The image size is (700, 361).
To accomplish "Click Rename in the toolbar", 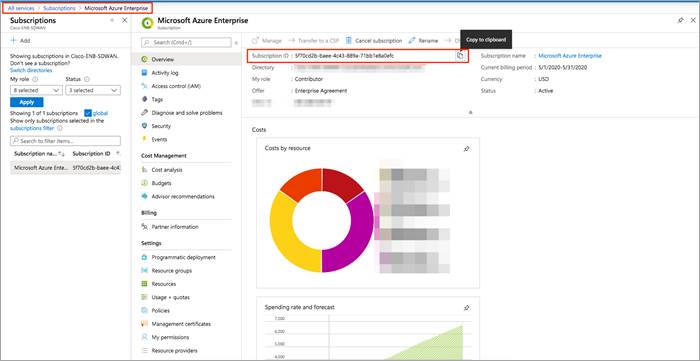I will coord(423,41).
